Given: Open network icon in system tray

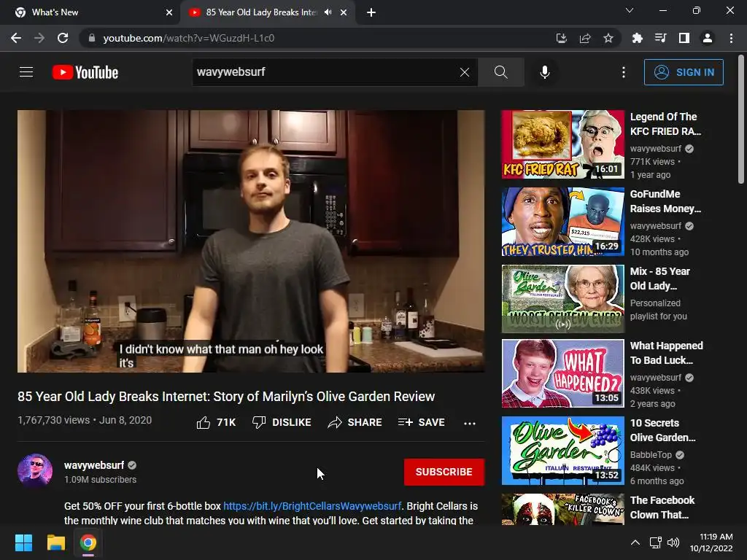Looking at the screenshot, I should (656, 542).
